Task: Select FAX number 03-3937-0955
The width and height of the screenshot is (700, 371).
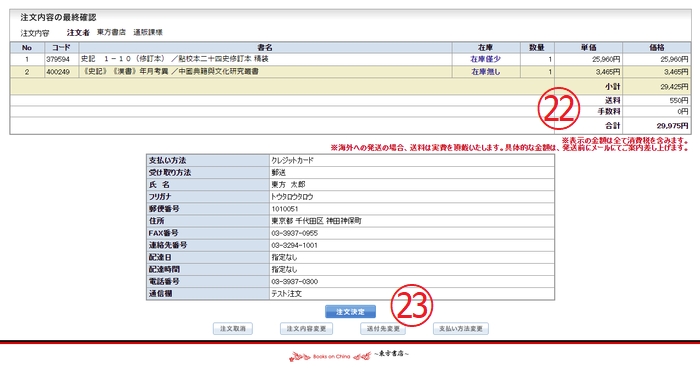Action: pos(294,233)
